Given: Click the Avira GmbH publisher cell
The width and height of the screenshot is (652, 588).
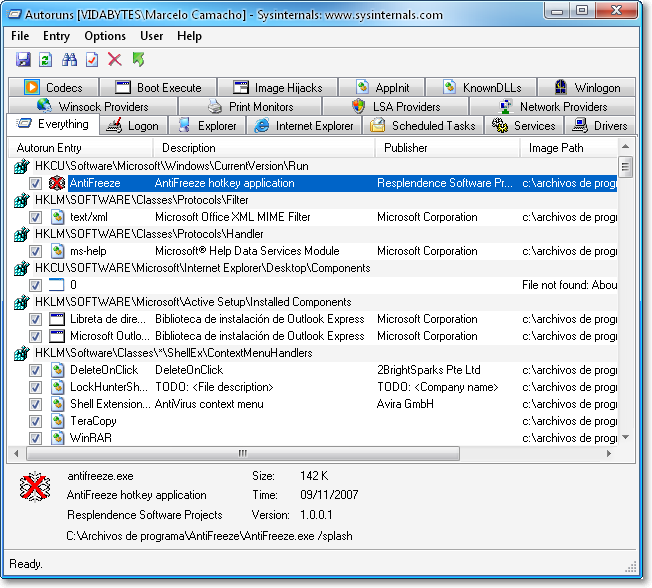Looking at the screenshot, I should tap(405, 404).
